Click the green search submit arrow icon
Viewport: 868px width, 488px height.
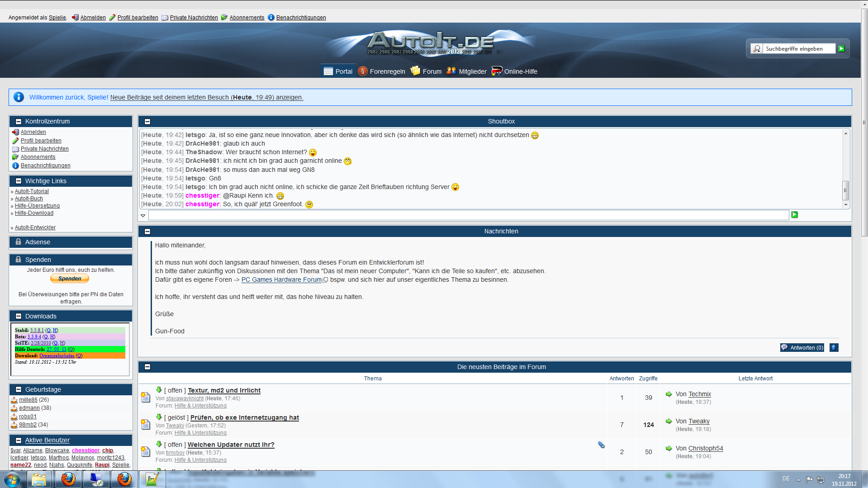(x=841, y=49)
